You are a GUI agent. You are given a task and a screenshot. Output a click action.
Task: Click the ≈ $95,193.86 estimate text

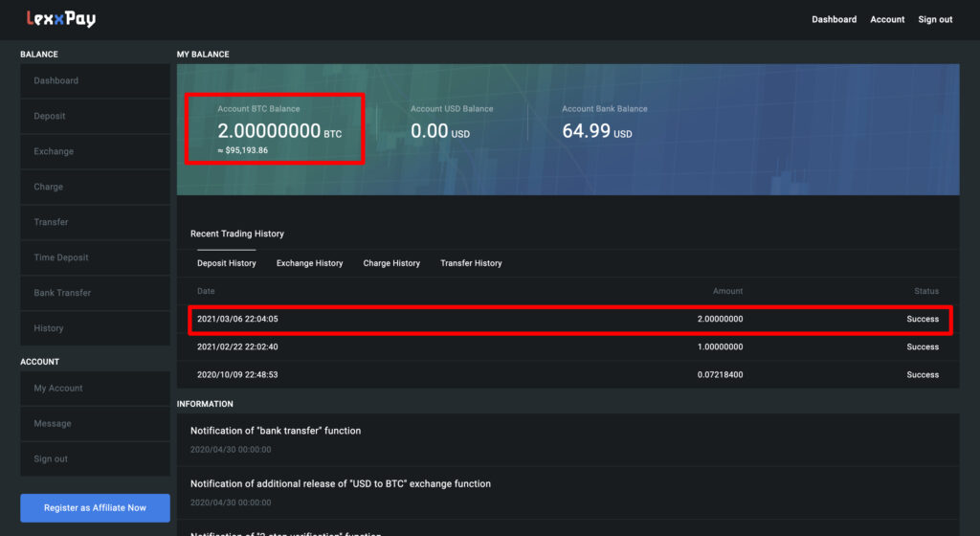(242, 150)
